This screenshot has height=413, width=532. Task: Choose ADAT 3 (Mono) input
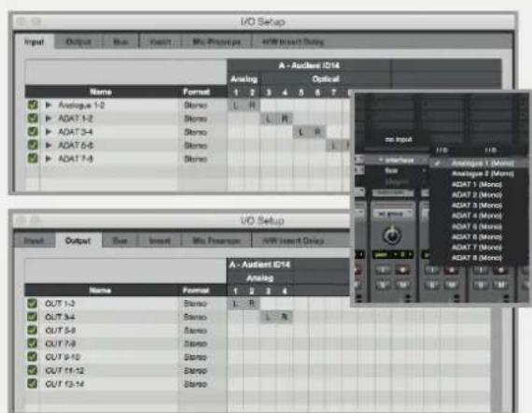pyautogui.click(x=479, y=206)
